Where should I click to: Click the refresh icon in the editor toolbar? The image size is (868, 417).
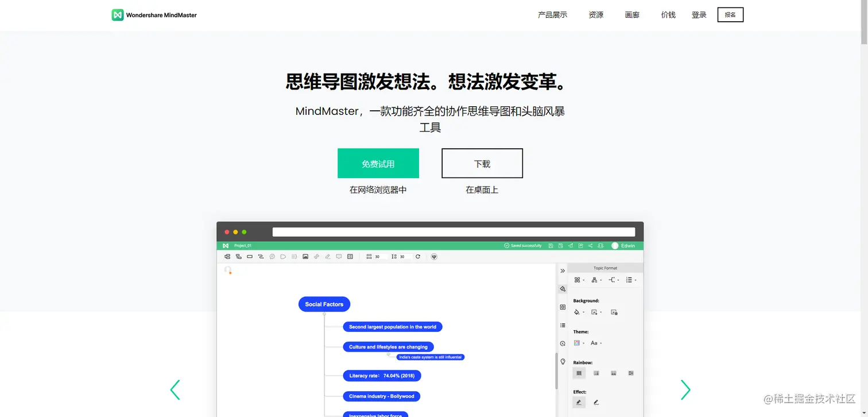[418, 256]
